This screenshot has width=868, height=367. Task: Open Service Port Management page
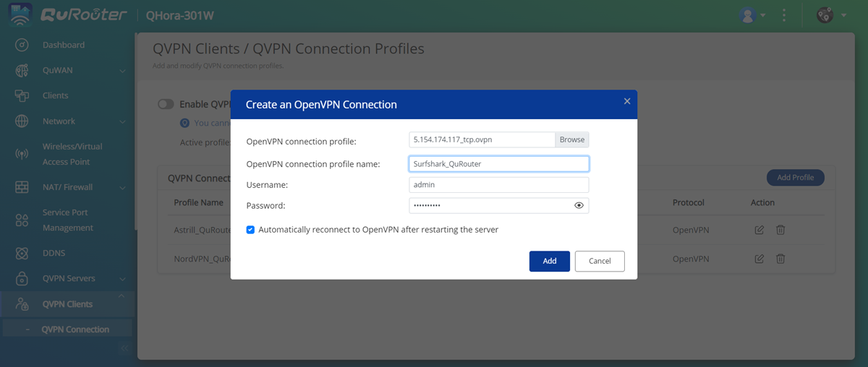point(68,220)
